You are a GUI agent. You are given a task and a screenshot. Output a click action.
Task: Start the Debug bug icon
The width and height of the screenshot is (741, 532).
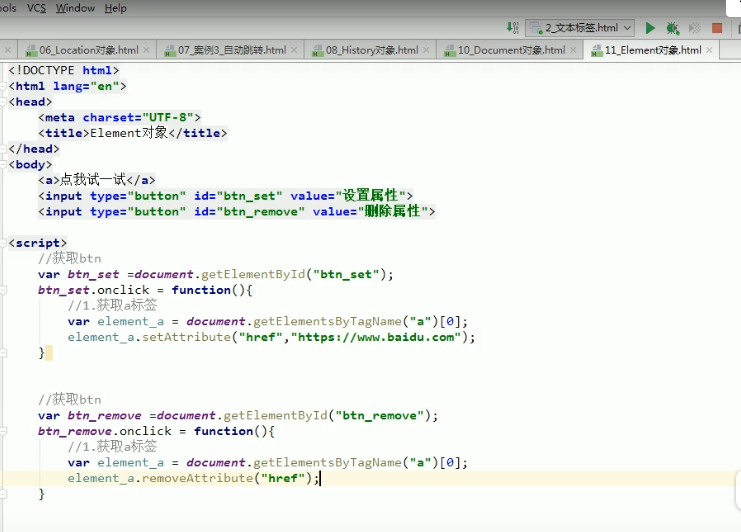click(672, 28)
